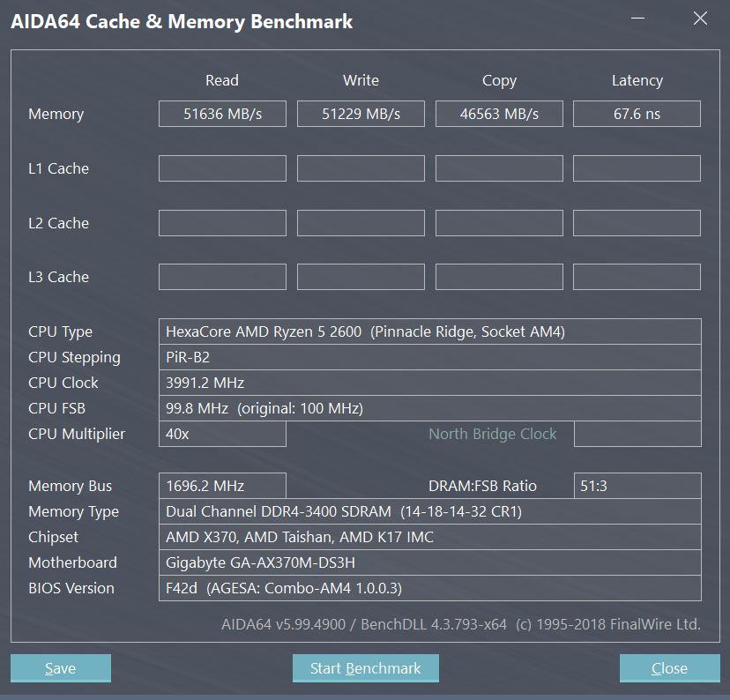
Task: Click the Memory row label
Action: [x=56, y=114]
